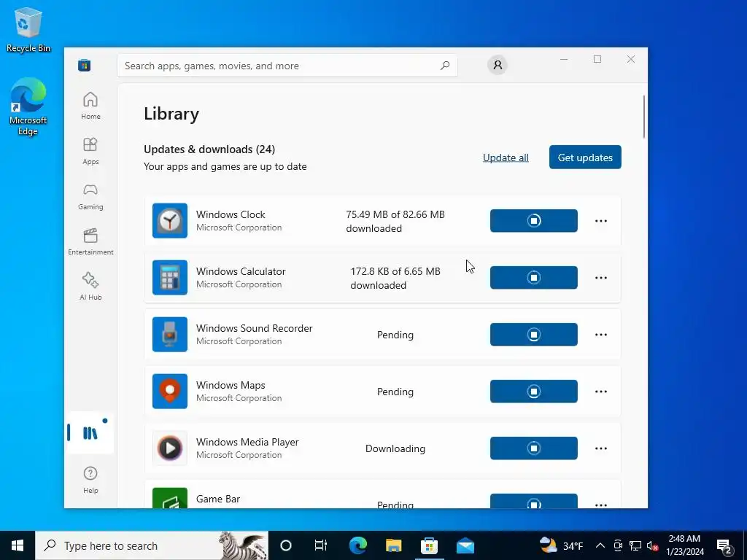747x560 pixels.
Task: Select the Recycle Bin desktop icon
Action: 28,29
